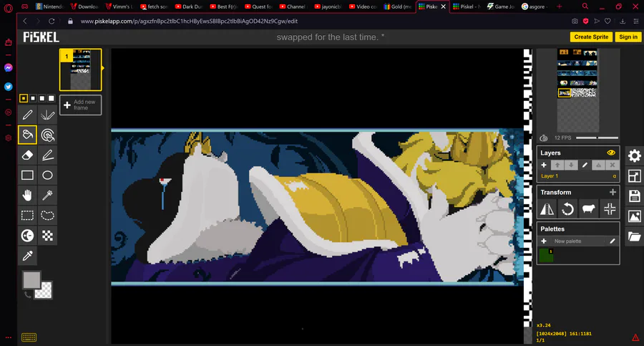Screen dimensions: 644x346
Task: Open the keyboard shortcuts cheatsheet
Action: 29,337
